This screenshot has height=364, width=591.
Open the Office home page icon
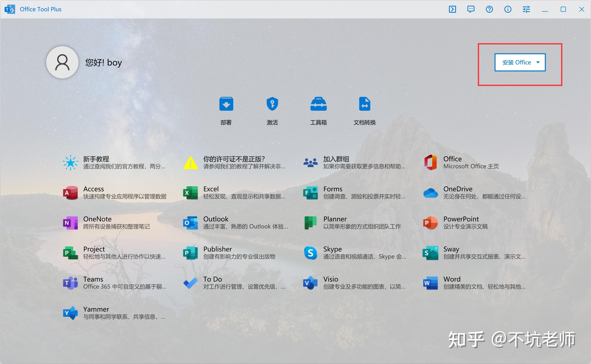coord(431,163)
